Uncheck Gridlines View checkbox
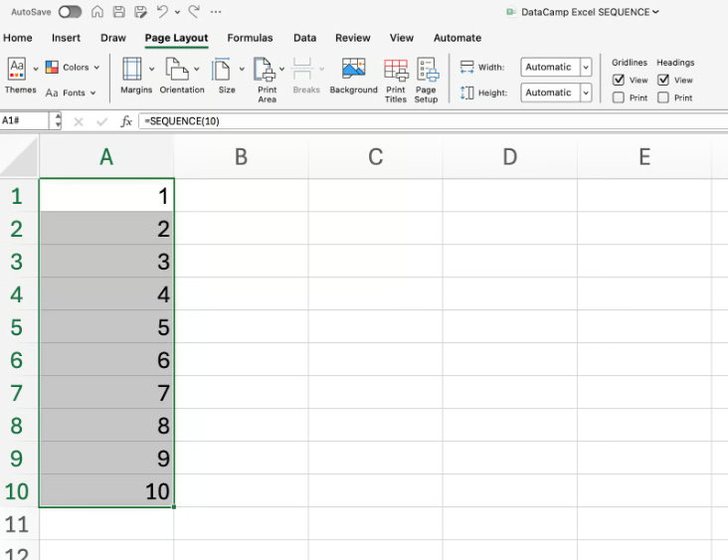The height and width of the screenshot is (560, 728). [619, 80]
